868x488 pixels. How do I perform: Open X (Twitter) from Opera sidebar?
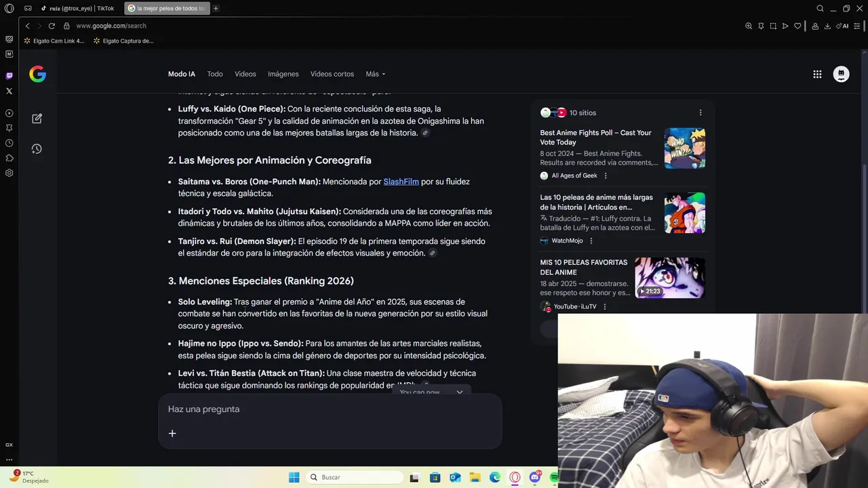coord(9,91)
